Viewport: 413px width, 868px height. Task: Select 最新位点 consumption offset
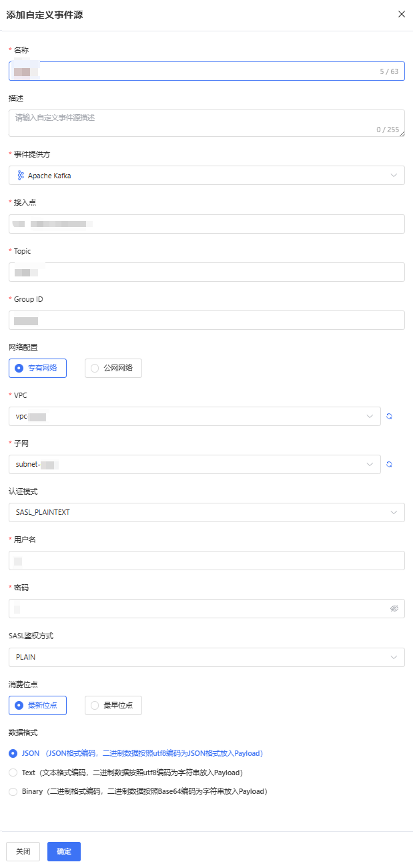pos(38,705)
